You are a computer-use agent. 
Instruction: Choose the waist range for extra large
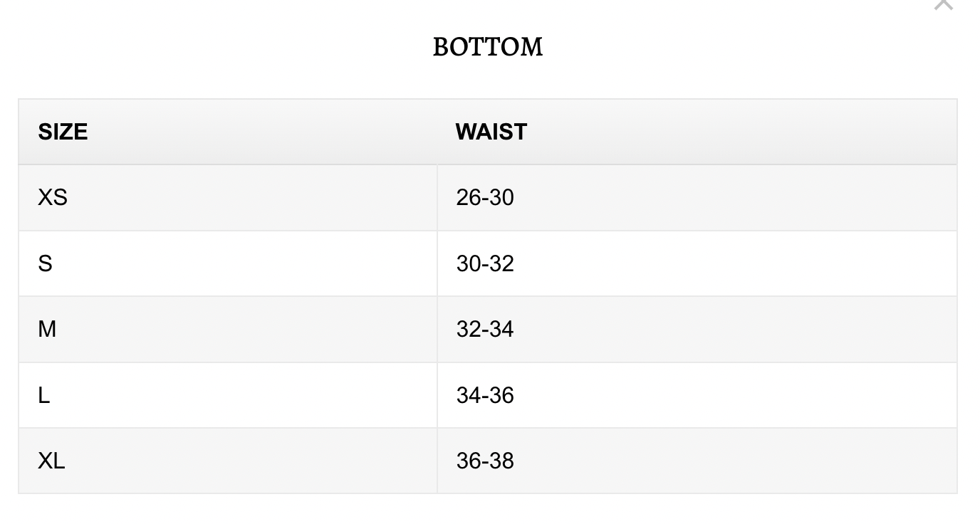484,461
